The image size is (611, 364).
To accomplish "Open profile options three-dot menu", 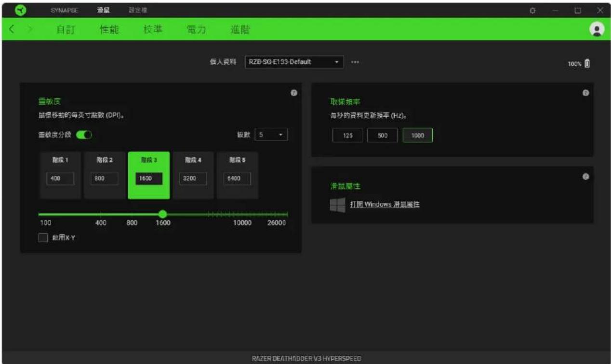I will [x=355, y=62].
